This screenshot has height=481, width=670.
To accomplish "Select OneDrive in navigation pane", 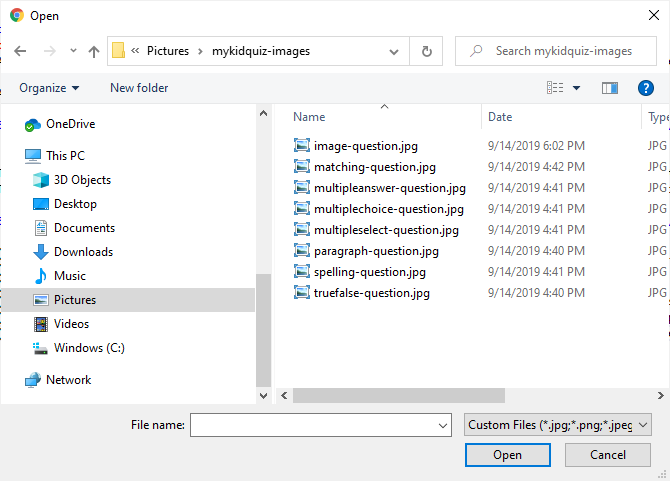I will tap(71, 124).
